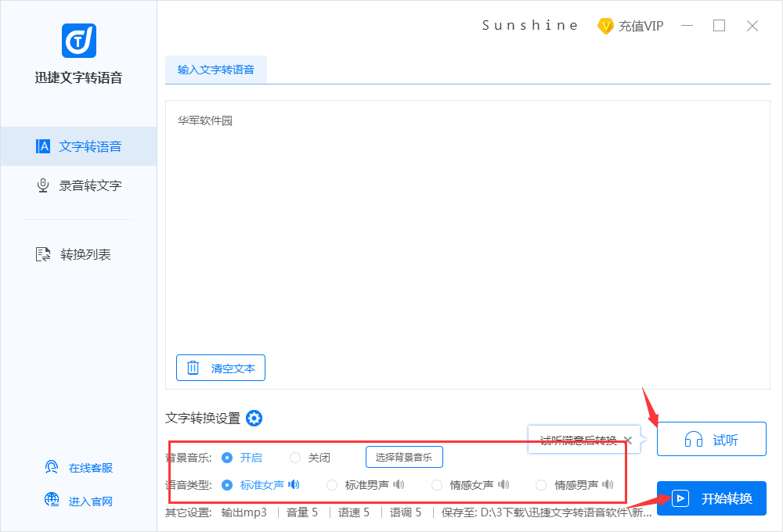Screen dimensions: 783x532
Task: Click the VIP badge next to 充值VIP
Action: [x=605, y=26]
